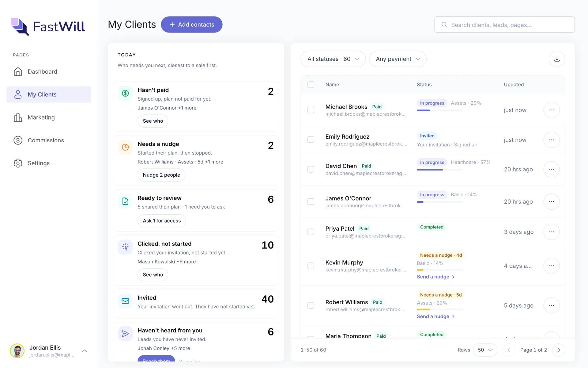Image resolution: width=588 pixels, height=368 pixels.
Task: Open more options for James O'Connor
Action: (552, 201)
